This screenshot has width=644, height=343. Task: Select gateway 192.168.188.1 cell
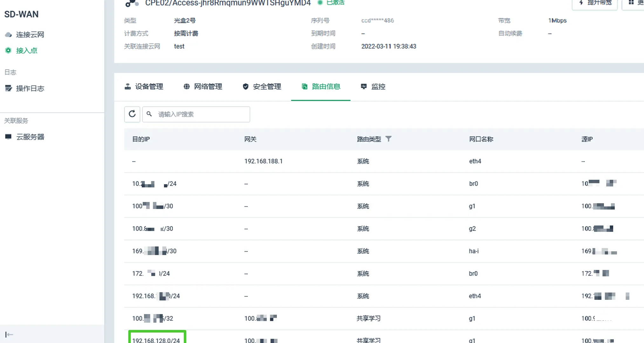264,161
